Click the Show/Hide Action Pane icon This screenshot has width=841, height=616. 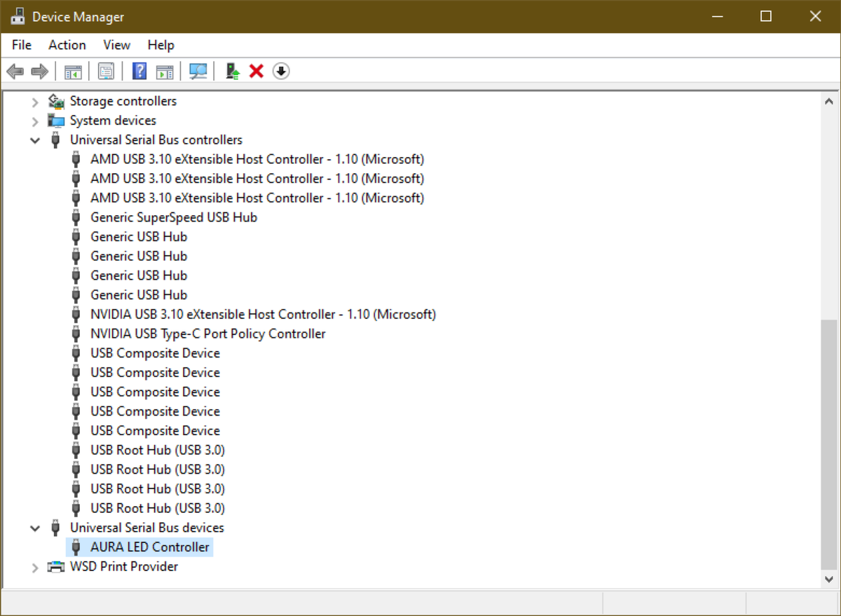tap(165, 71)
